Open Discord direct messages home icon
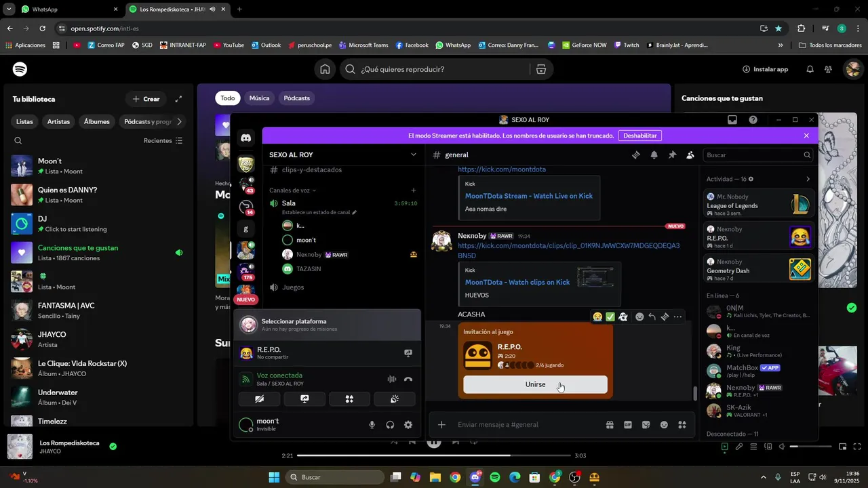 tap(245, 138)
